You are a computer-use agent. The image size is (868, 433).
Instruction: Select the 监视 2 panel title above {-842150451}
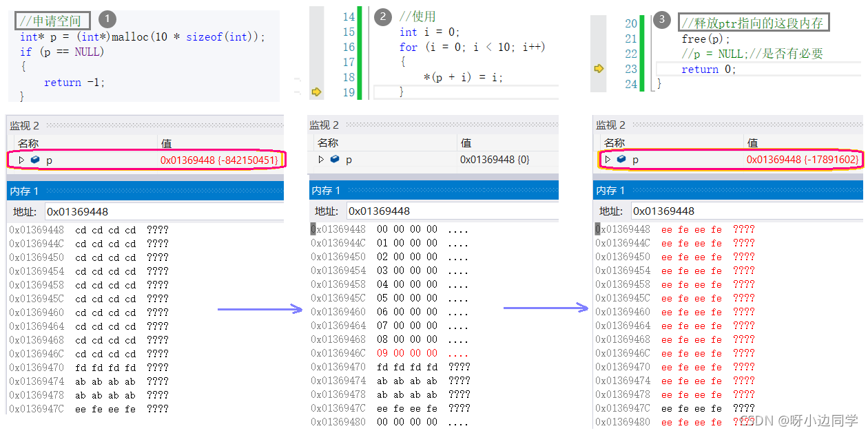point(25,125)
